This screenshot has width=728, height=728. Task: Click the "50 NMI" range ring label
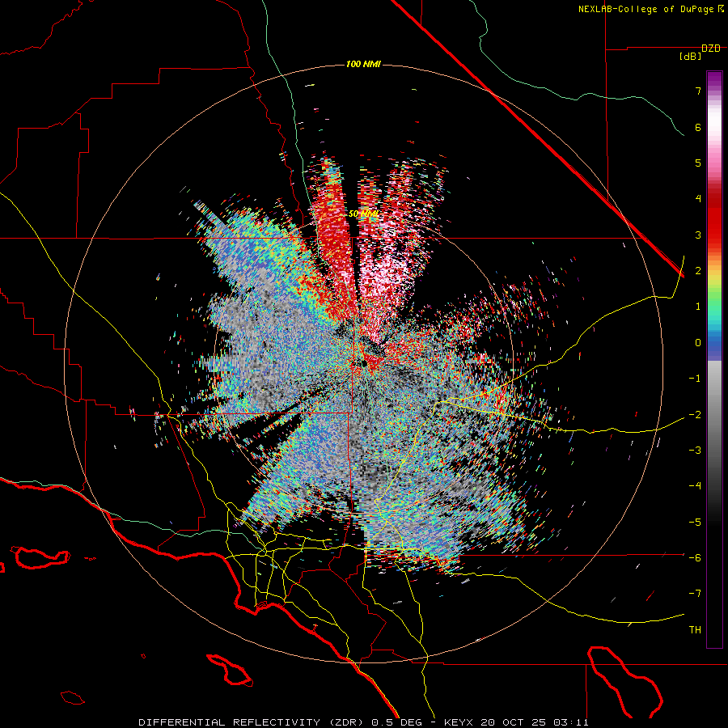point(363,214)
